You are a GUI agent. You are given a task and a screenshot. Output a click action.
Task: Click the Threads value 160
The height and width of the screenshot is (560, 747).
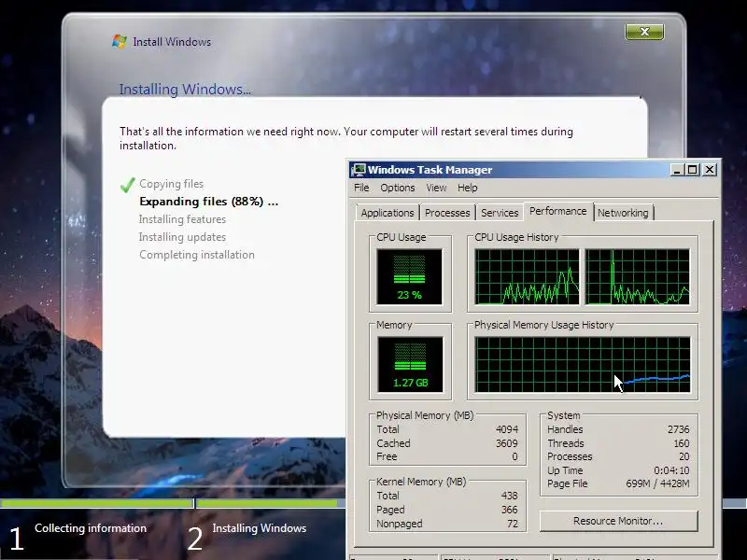(x=682, y=443)
